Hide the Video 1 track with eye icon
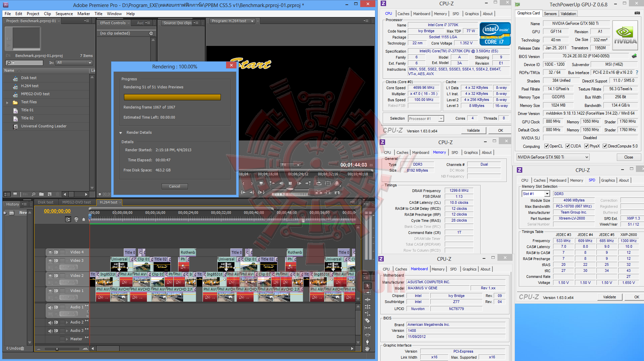The image size is (644, 361). (50, 291)
